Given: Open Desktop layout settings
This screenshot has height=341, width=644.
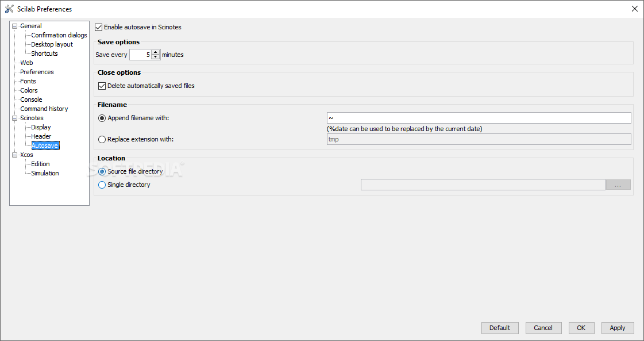Looking at the screenshot, I should coord(52,44).
